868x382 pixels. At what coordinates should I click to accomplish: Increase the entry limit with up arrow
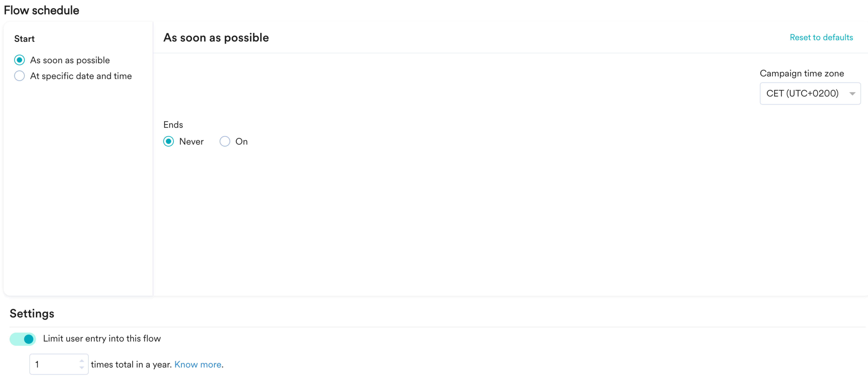(82, 360)
